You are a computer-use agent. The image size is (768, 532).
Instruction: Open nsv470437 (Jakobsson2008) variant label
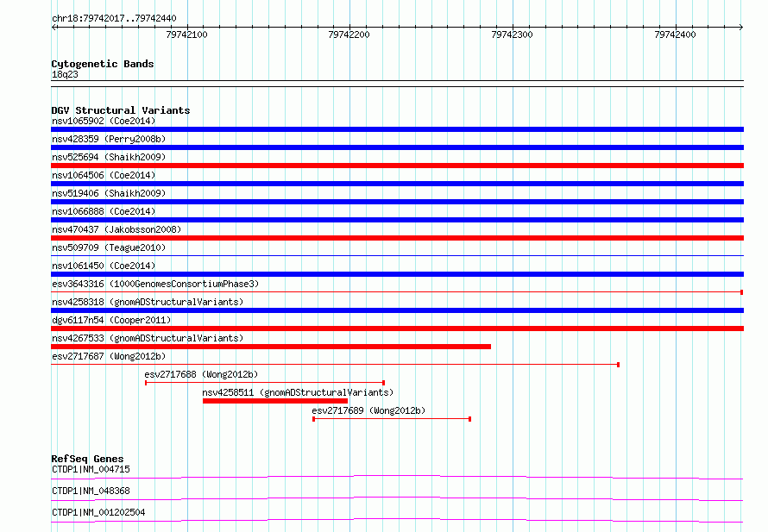click(x=116, y=229)
